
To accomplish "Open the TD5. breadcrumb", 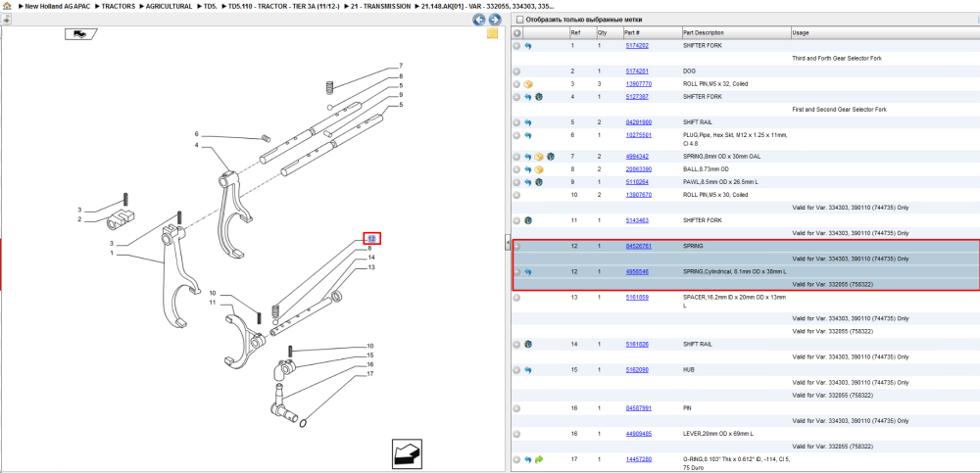I will tap(209, 6).
